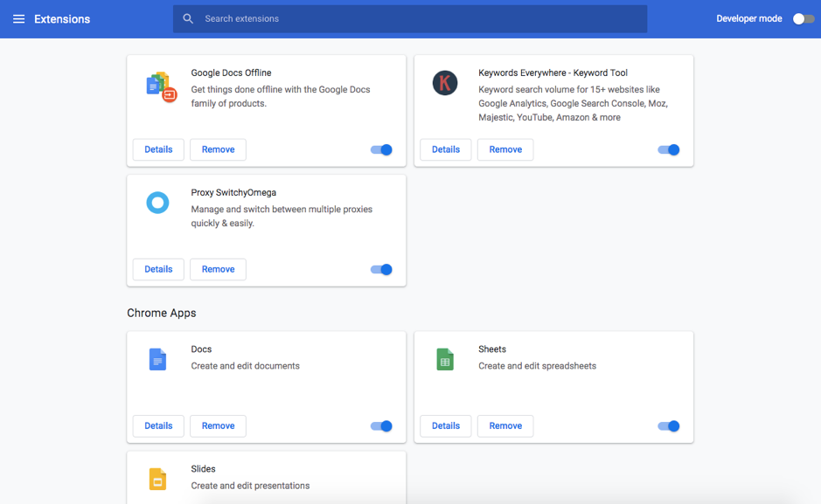Remove Proxy SwitchyOmega extension
The height and width of the screenshot is (504, 821).
[x=218, y=269]
